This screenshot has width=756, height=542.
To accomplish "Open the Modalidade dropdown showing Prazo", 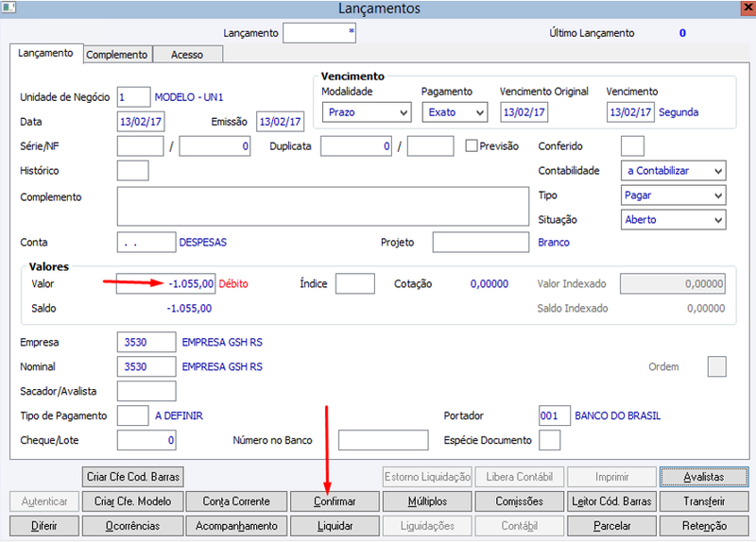I will 367,112.
